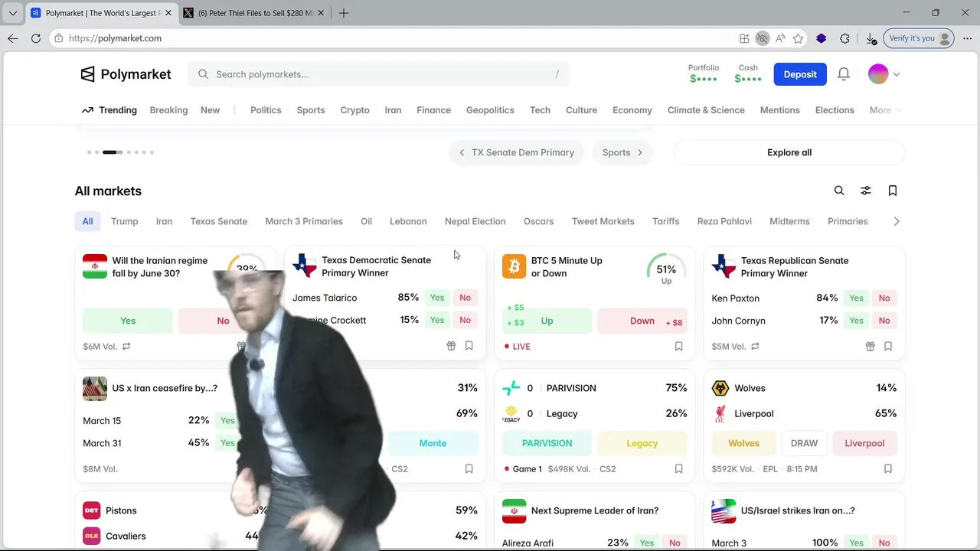Bookmark the CS2 Monte market

coord(469,468)
